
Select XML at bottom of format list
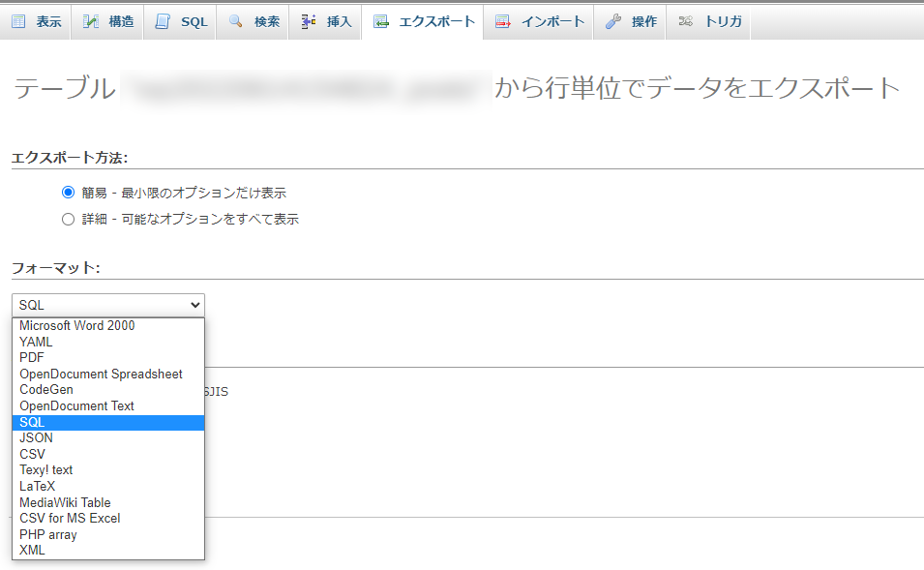[32, 550]
